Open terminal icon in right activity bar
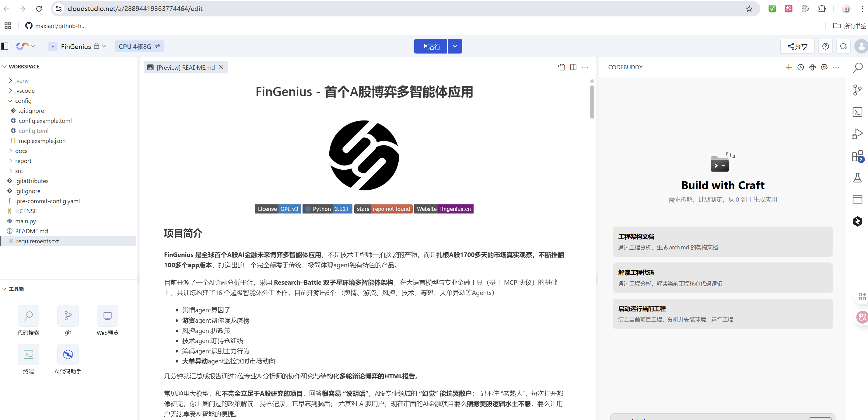Screen dimensions: 868x420 pyautogui.click(x=858, y=112)
